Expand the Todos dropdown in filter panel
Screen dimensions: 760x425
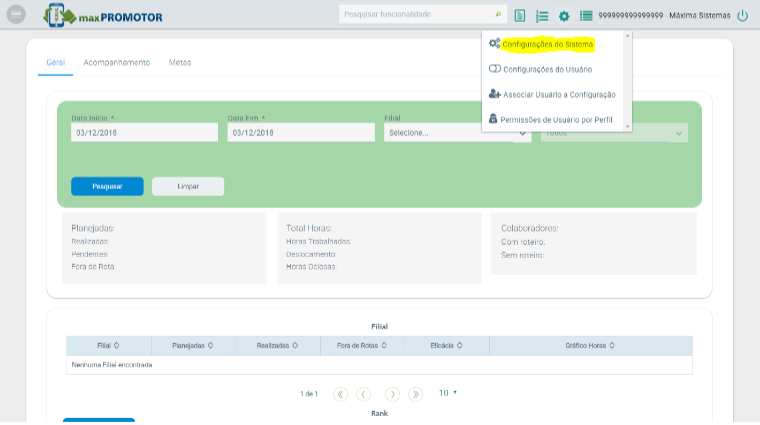614,133
